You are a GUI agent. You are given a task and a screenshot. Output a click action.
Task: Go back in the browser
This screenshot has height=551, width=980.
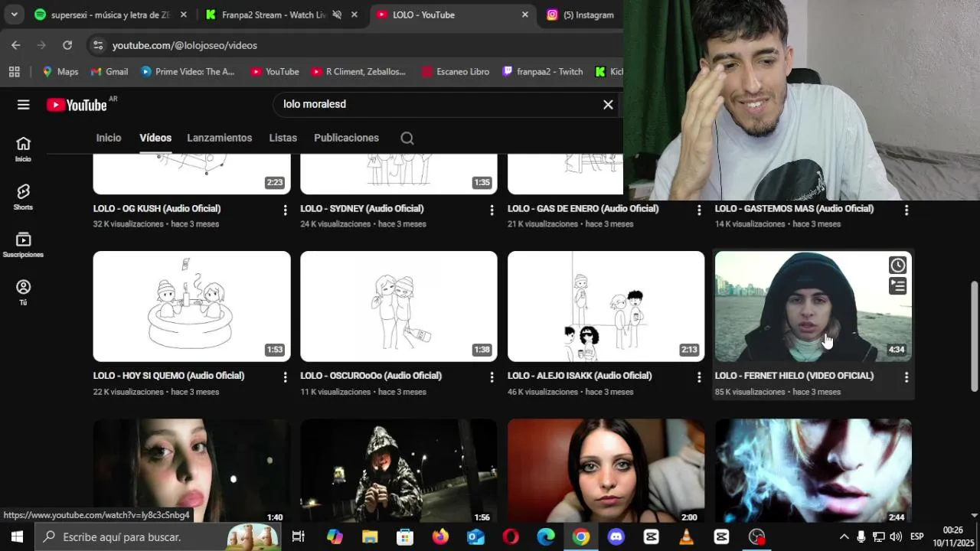pos(16,45)
